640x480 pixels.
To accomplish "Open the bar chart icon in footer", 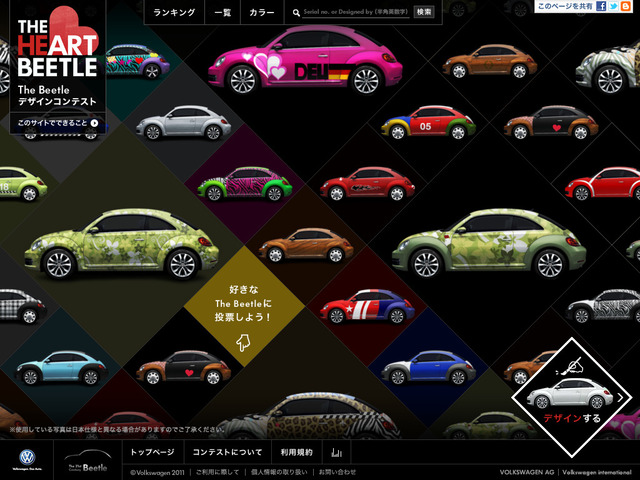I will 337,452.
